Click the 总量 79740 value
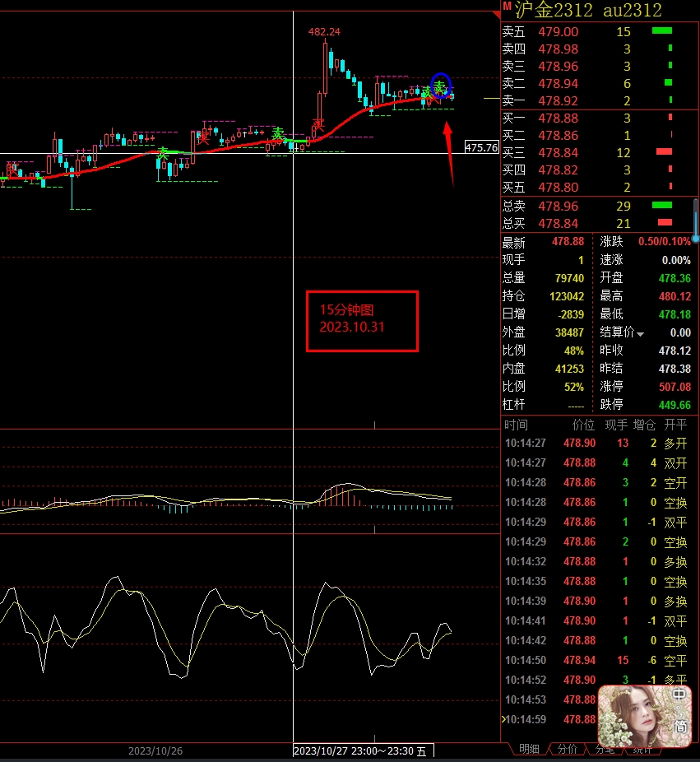The height and width of the screenshot is (762, 700). point(569,278)
